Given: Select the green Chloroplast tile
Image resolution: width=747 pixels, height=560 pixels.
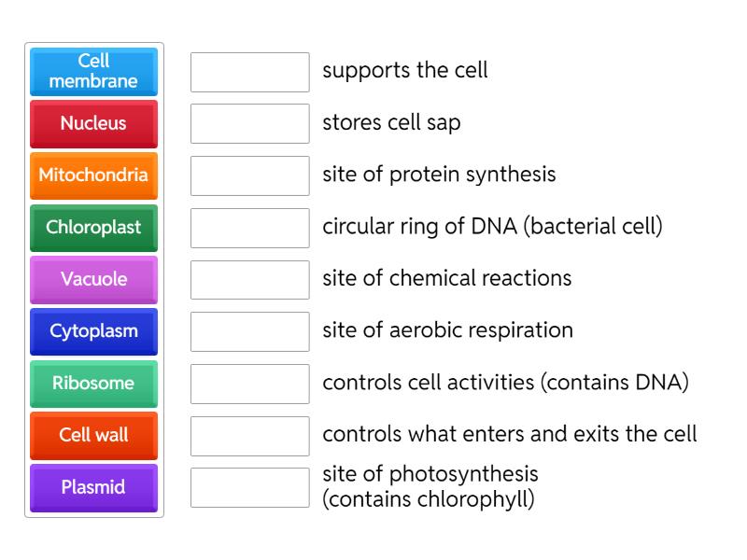Looking at the screenshot, I should pos(93,227).
